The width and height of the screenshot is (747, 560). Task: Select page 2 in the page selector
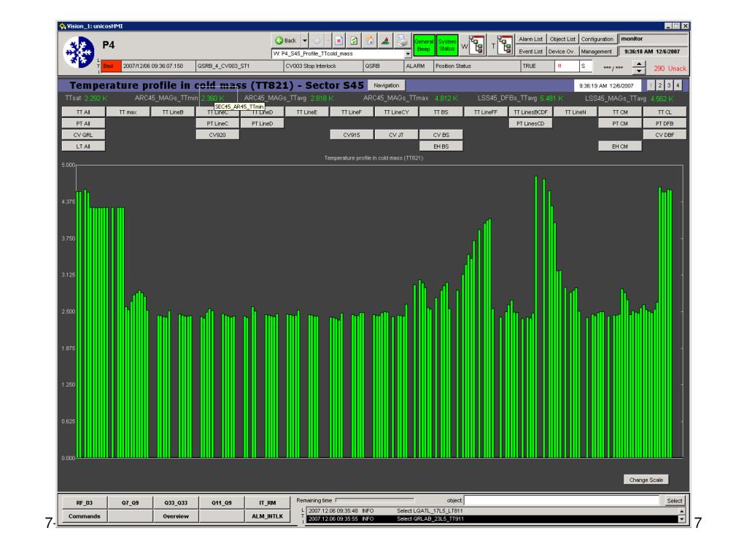pyautogui.click(x=659, y=86)
